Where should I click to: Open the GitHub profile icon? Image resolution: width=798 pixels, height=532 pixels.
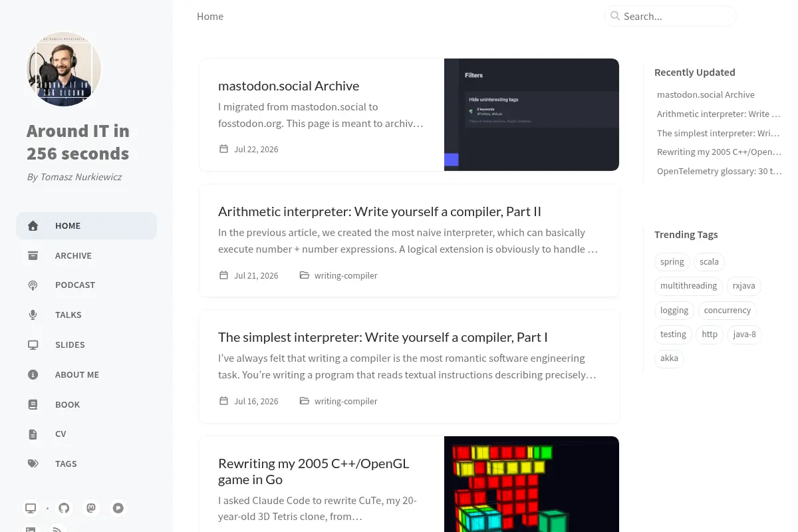(64, 508)
